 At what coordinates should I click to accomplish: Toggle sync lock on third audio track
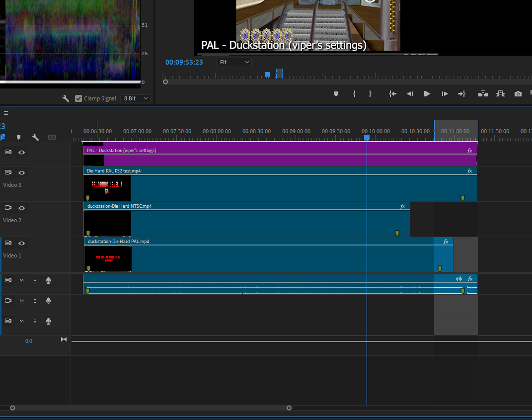pyautogui.click(x=8, y=321)
